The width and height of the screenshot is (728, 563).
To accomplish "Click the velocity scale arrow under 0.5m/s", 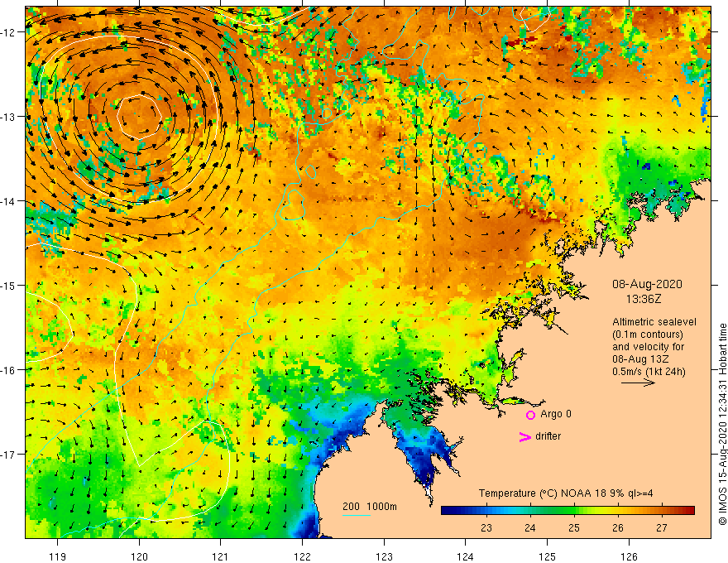I will (638, 383).
